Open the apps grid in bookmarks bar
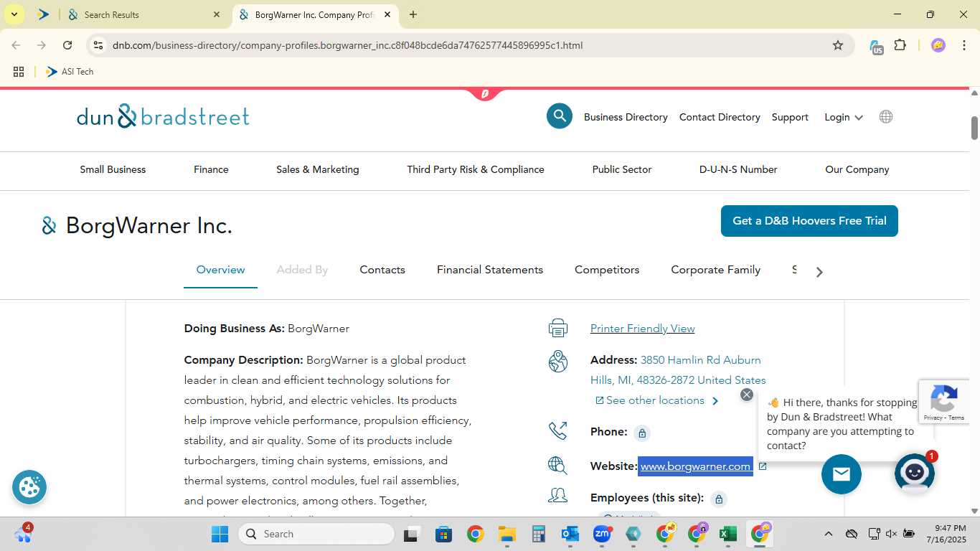 tap(19, 72)
